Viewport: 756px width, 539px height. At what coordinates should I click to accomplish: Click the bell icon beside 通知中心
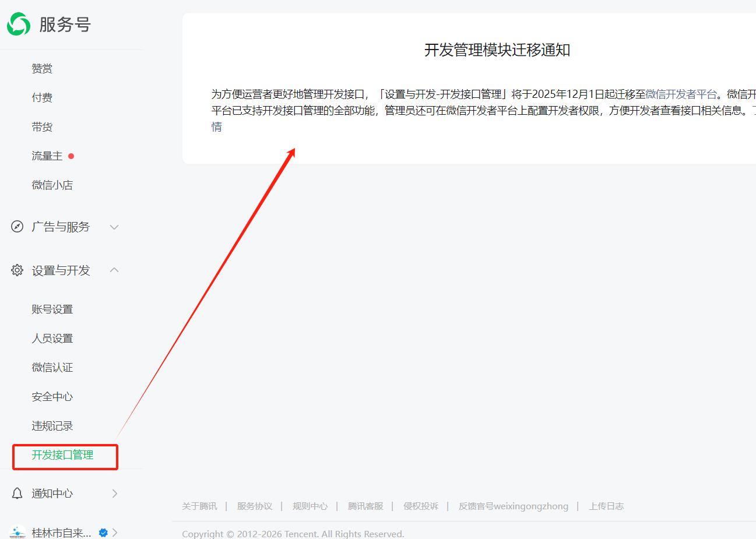(17, 494)
